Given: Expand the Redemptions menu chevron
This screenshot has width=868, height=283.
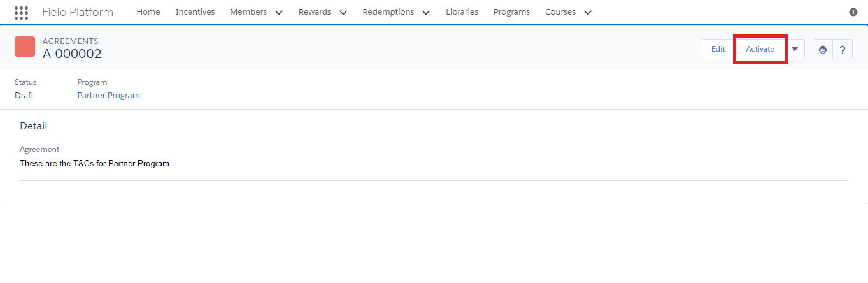Looking at the screenshot, I should click(426, 12).
